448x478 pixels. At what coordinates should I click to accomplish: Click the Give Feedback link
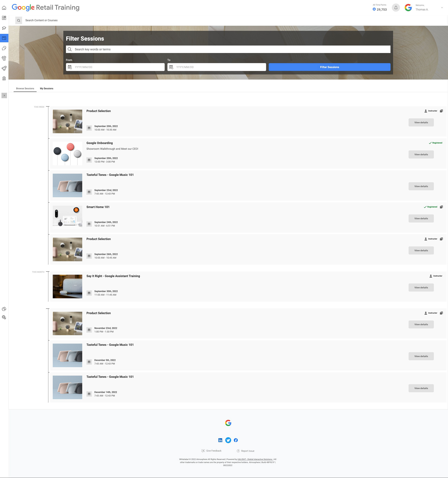pyautogui.click(x=213, y=451)
